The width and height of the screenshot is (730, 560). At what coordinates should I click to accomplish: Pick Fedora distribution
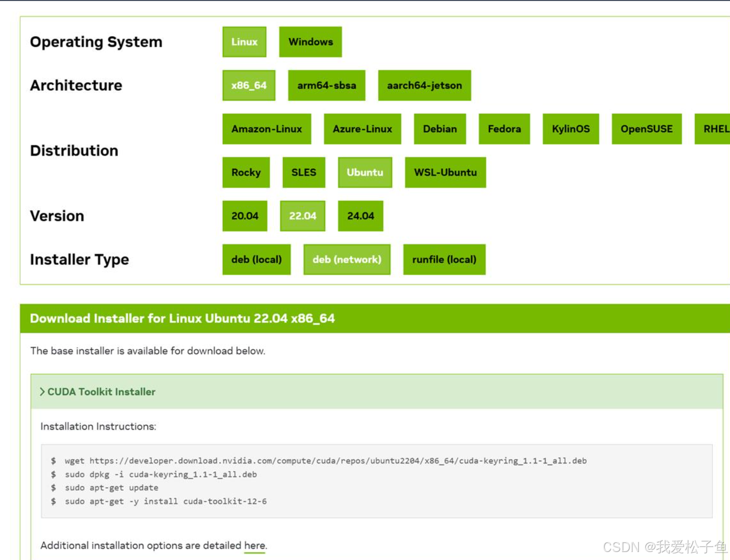[x=504, y=129]
